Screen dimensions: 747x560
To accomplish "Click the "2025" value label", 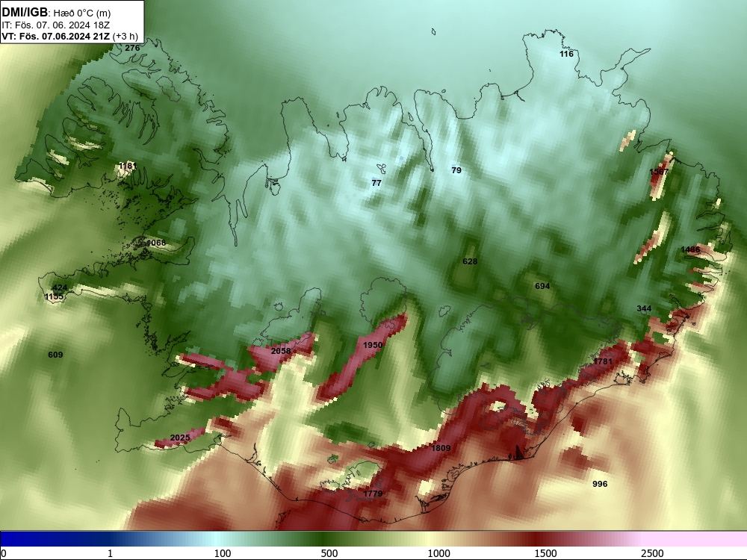I will click(180, 438).
